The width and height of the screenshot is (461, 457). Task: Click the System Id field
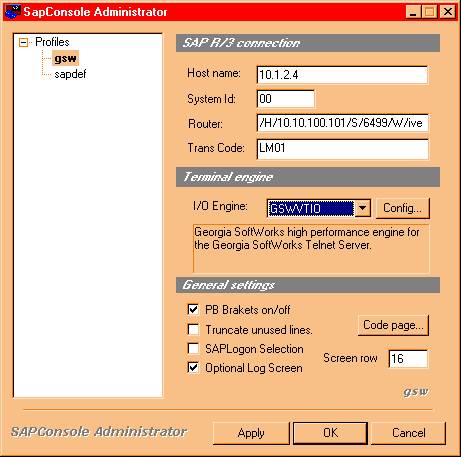286,99
